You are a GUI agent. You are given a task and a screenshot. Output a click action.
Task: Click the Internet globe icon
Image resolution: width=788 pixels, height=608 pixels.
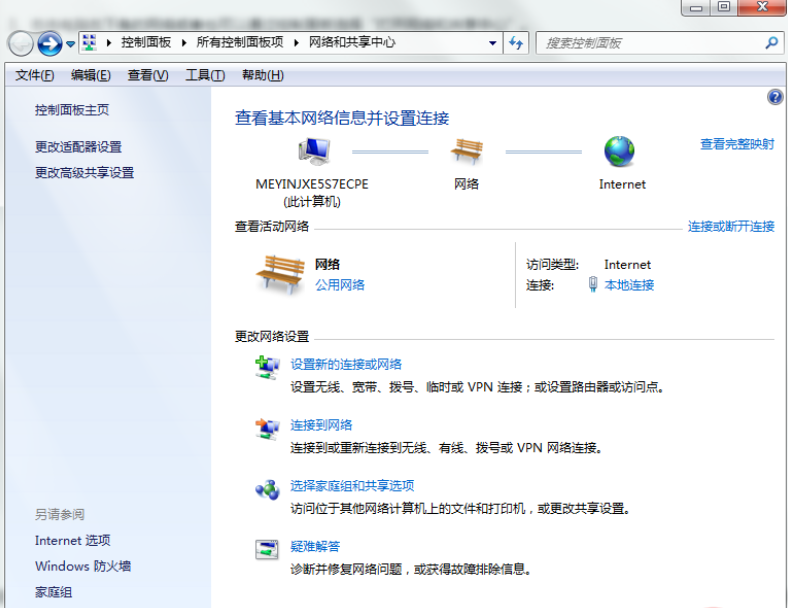click(x=619, y=151)
